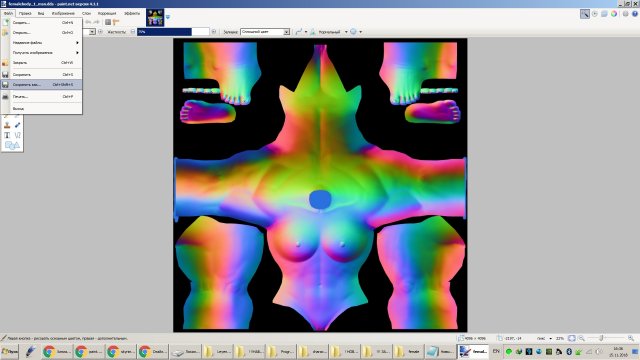The width and height of the screenshot is (640, 360).
Task: Open the brush width dropdown arrow
Action: pyautogui.click(x=92, y=32)
